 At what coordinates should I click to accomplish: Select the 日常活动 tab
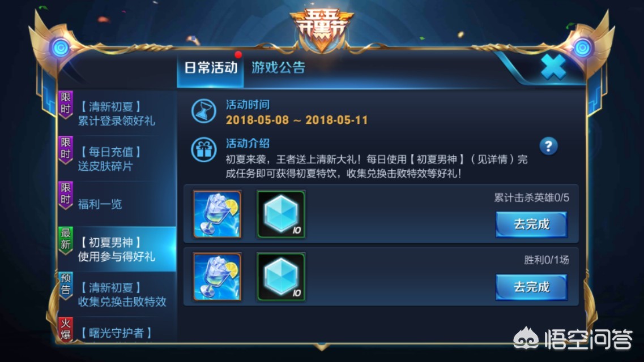point(211,68)
